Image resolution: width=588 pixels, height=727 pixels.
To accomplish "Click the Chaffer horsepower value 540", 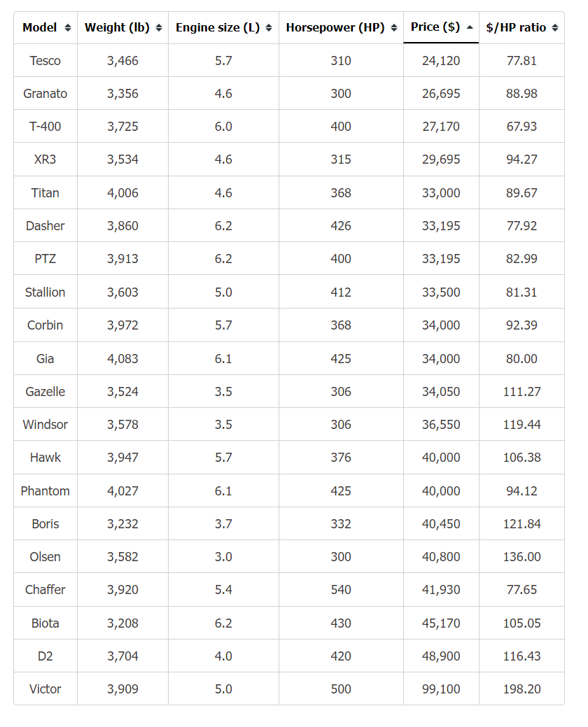I will (x=341, y=590).
